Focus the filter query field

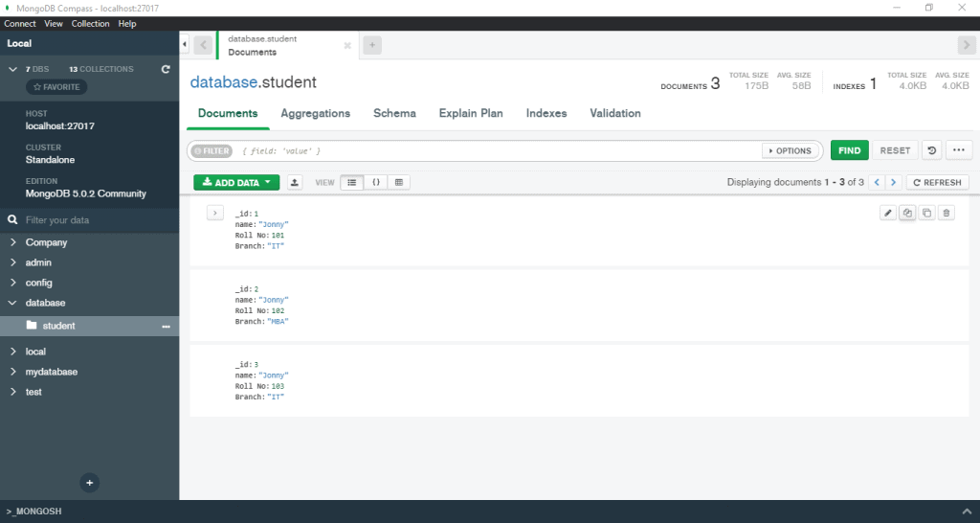[497, 150]
